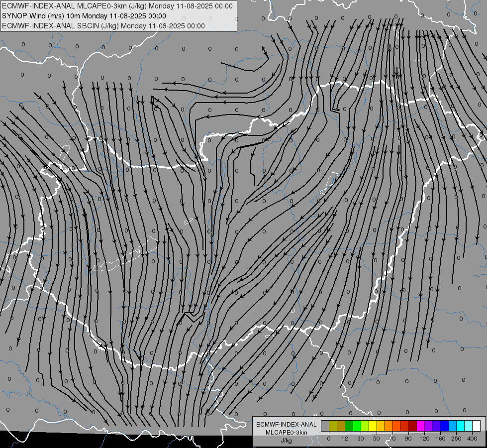Pick the pure yellow legend swatch
This screenshot has width=487, height=448.
[373, 426]
